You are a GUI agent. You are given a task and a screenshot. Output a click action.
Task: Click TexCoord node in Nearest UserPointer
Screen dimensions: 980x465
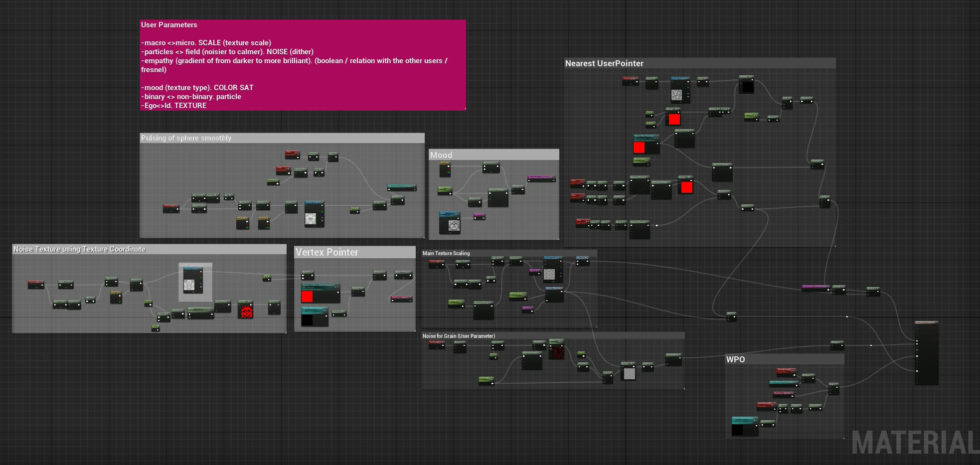point(630,81)
